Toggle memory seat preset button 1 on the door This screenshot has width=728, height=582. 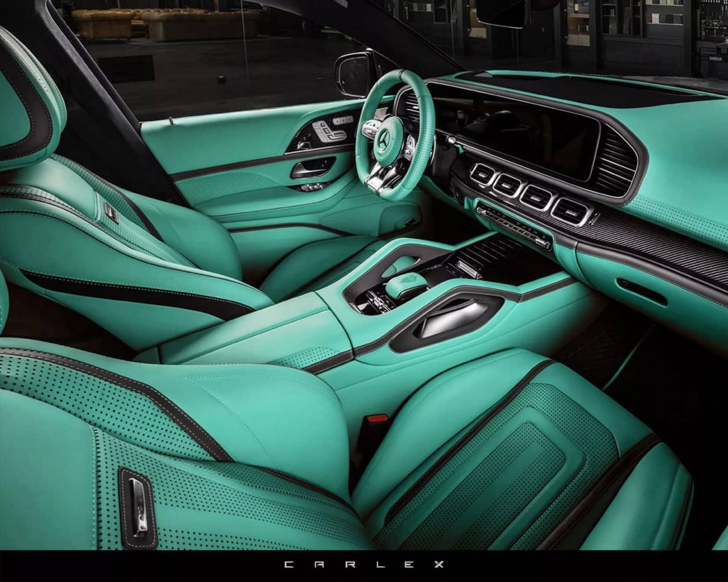coord(336,119)
